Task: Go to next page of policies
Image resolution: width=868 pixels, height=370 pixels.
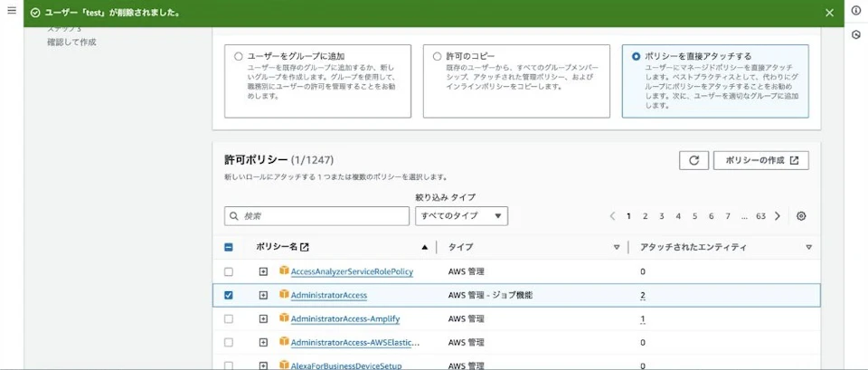Action: [778, 216]
